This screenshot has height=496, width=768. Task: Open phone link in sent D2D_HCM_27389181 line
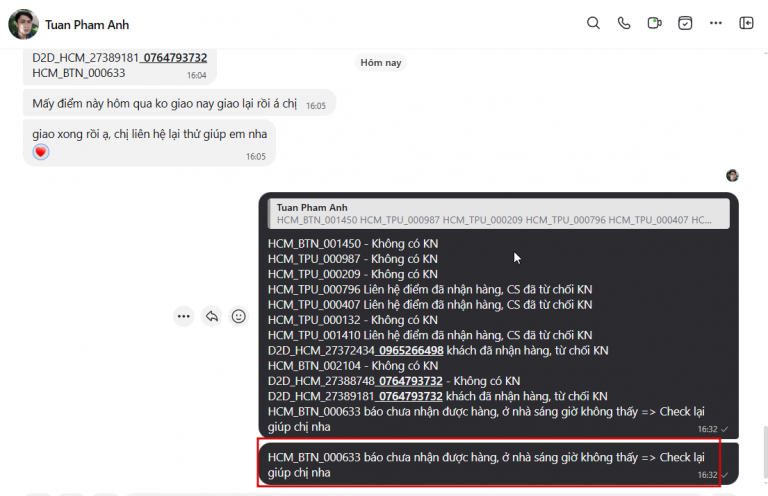[410, 396]
